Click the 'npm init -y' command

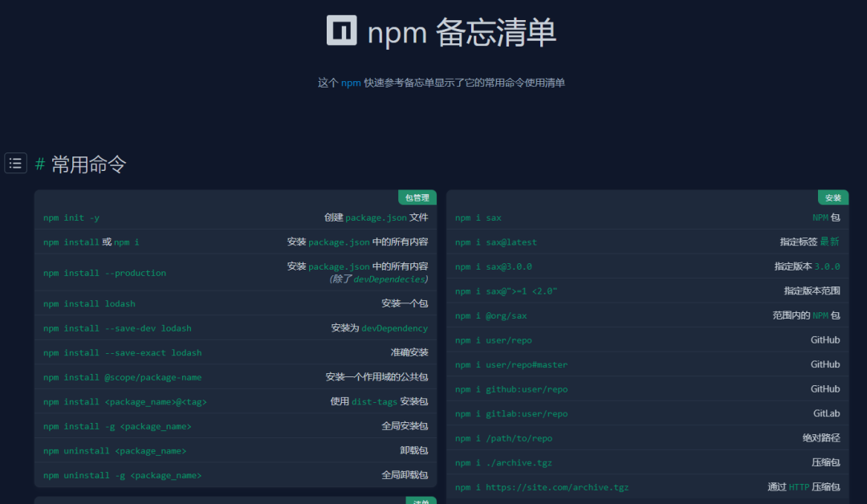[71, 217]
